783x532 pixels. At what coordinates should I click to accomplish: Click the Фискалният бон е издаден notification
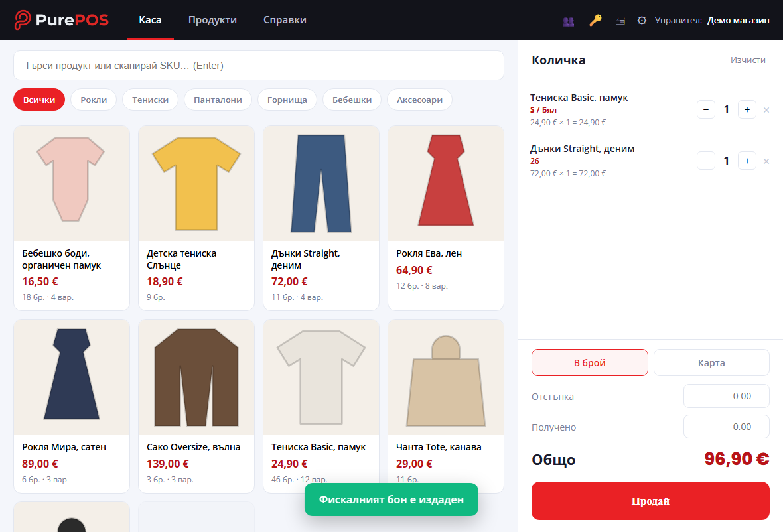point(391,499)
